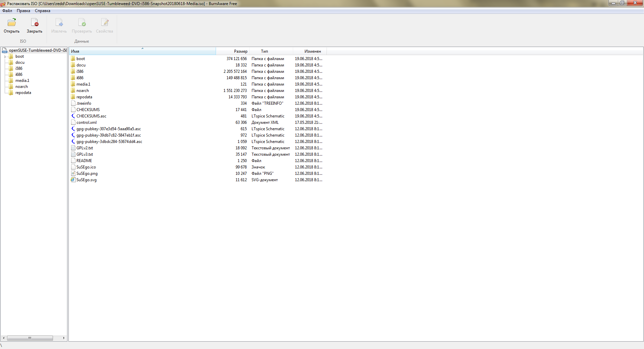This screenshot has width=644, height=349.
Task: Click the Проверить (Verify) toolbar icon
Action: (82, 23)
